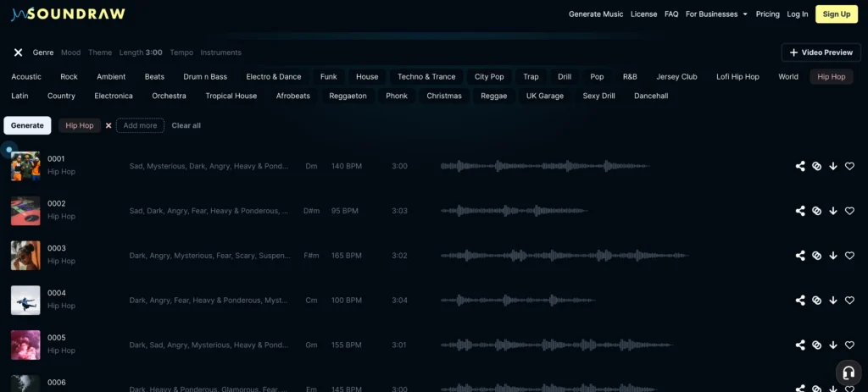868x392 pixels.
Task: Switch to the Mood filter tab
Action: click(x=70, y=52)
